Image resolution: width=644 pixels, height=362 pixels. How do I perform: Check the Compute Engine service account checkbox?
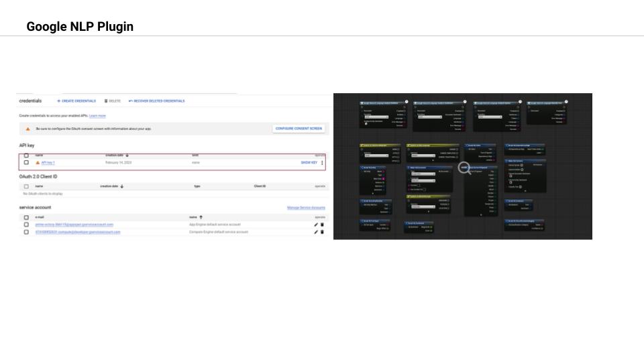click(x=26, y=233)
